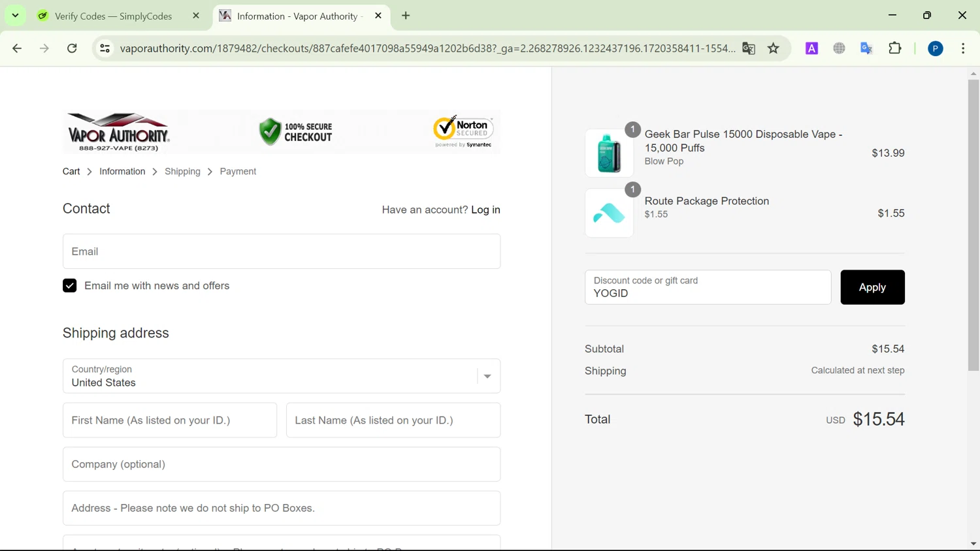This screenshot has height=551, width=980.
Task: Click the scrollbar down arrow
Action: pyautogui.click(x=973, y=544)
